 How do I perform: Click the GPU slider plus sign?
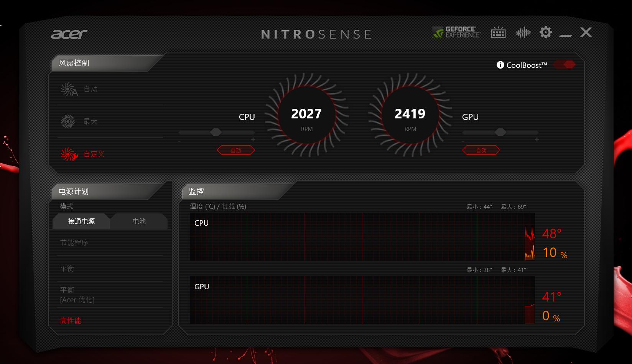[537, 139]
